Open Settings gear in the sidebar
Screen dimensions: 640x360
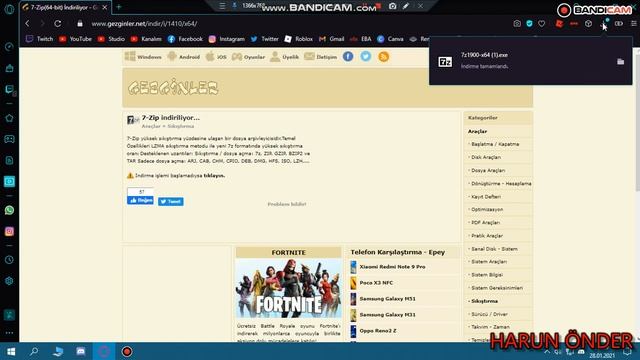(x=9, y=281)
